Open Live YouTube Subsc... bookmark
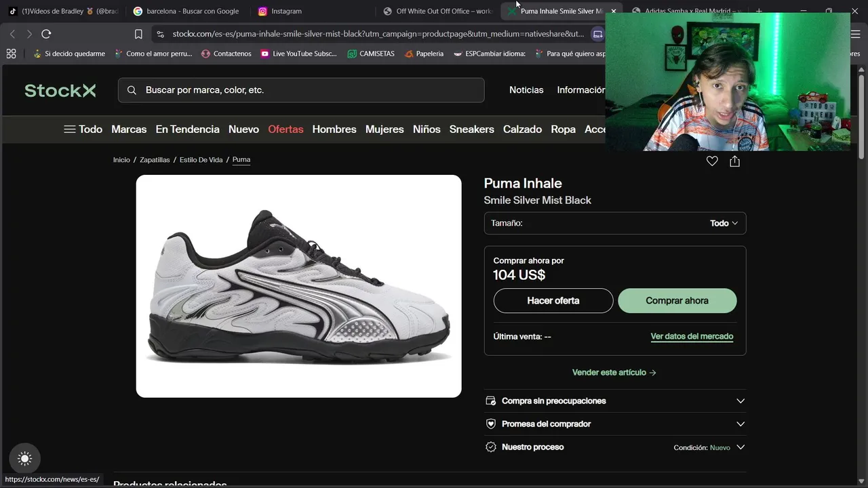This screenshot has height=488, width=868. click(298, 54)
